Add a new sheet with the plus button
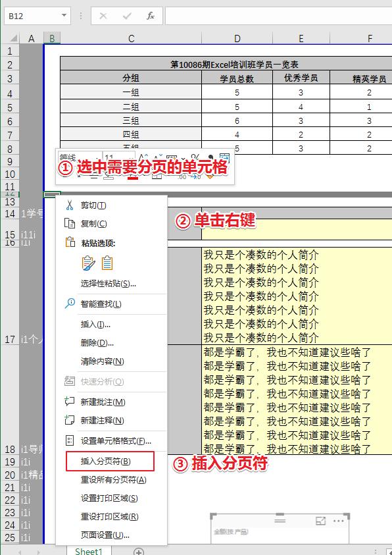Viewport: 392px width, 555px height. [139, 552]
